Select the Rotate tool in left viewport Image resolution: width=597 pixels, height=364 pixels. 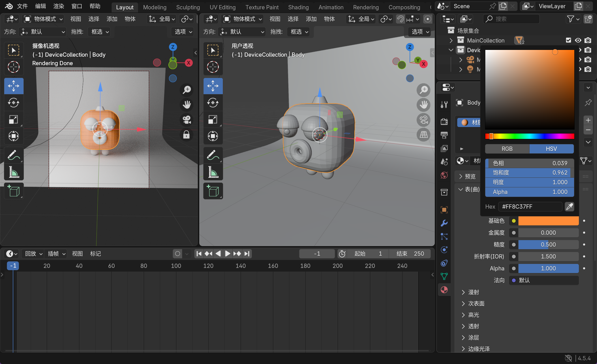click(x=14, y=103)
